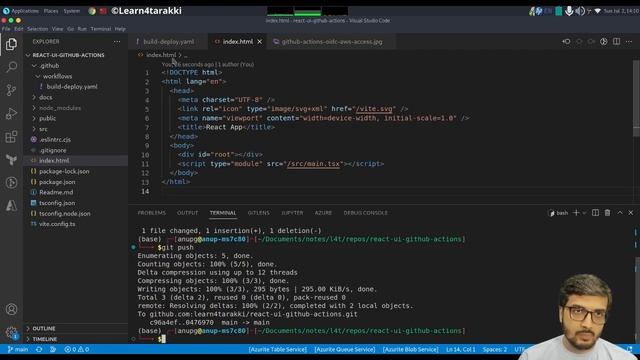Open vite.config.ts file
The height and width of the screenshot is (360, 640).
57,224
